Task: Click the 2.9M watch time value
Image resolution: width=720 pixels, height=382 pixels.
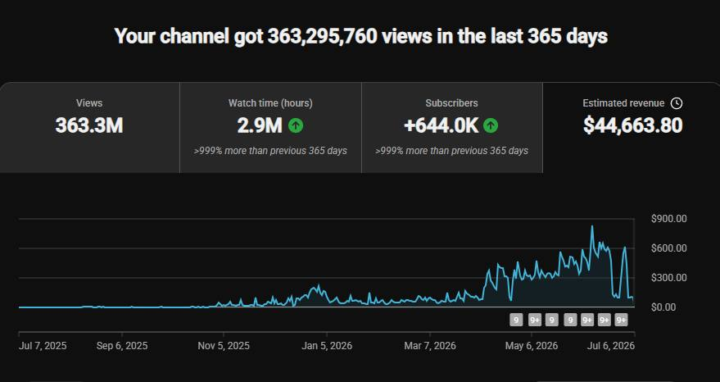Action: point(260,125)
